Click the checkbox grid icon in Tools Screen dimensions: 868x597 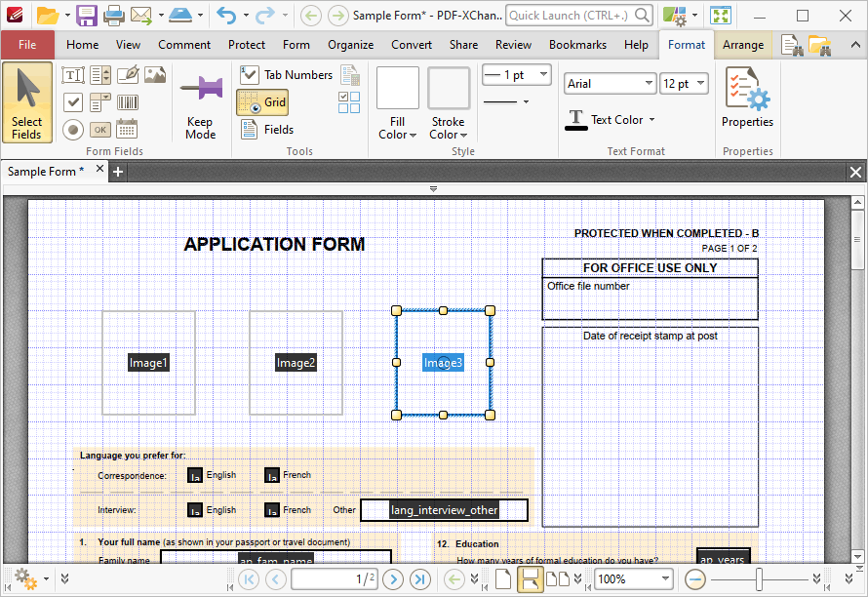point(349,102)
